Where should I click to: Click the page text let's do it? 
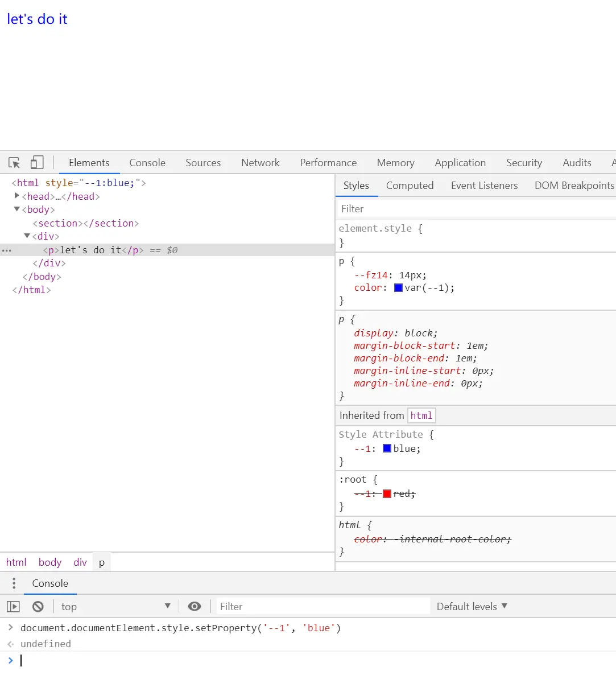point(37,19)
